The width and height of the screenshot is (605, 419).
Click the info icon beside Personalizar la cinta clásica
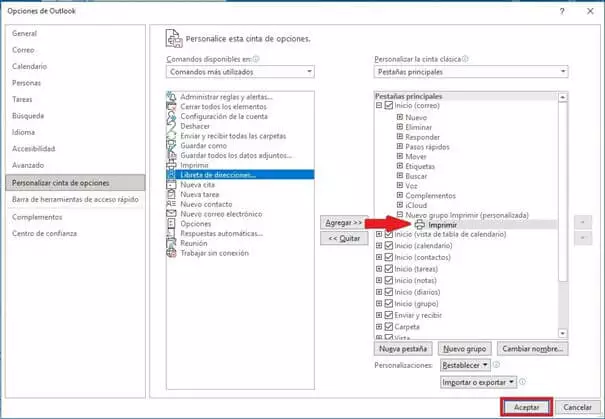tap(465, 59)
